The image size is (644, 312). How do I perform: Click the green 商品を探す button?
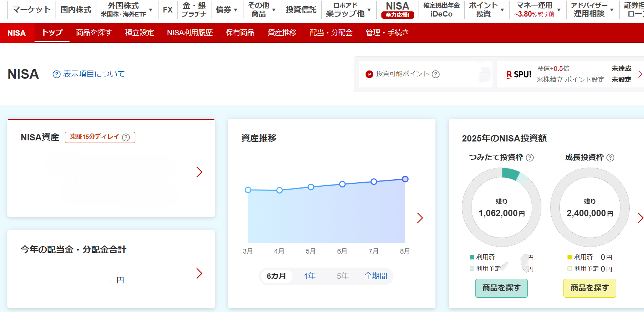(501, 288)
